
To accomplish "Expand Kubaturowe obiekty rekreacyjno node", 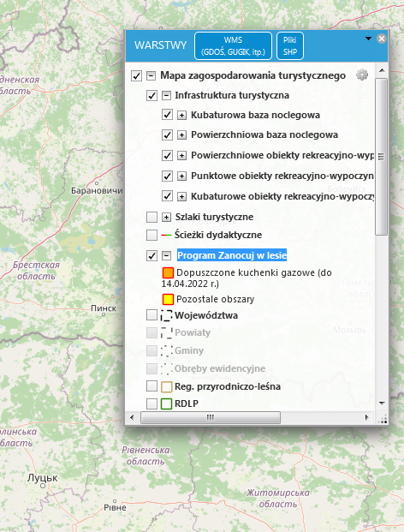I will coord(181,196).
